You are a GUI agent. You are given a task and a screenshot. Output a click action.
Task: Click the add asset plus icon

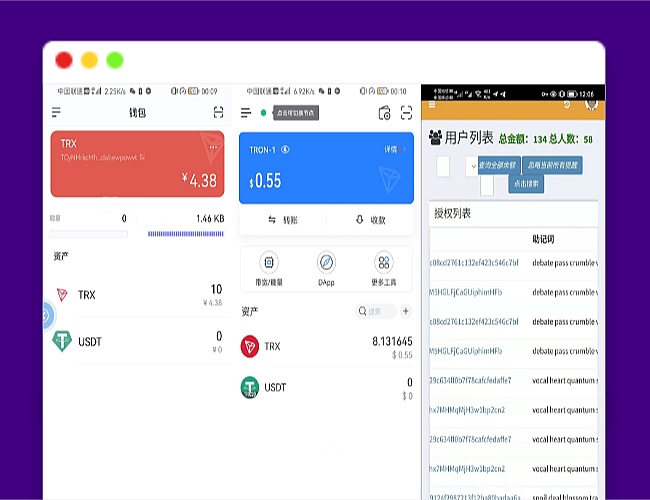(406, 311)
